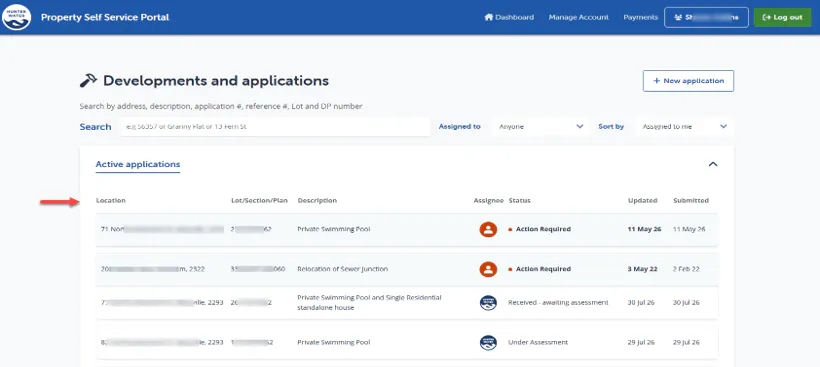Open the Assigned to dropdown showing Anyone

(540, 127)
